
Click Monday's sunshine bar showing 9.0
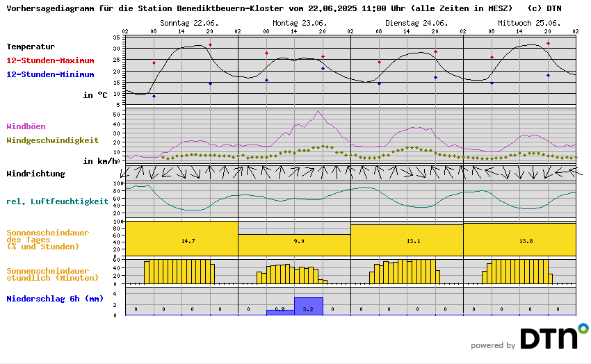294,245
